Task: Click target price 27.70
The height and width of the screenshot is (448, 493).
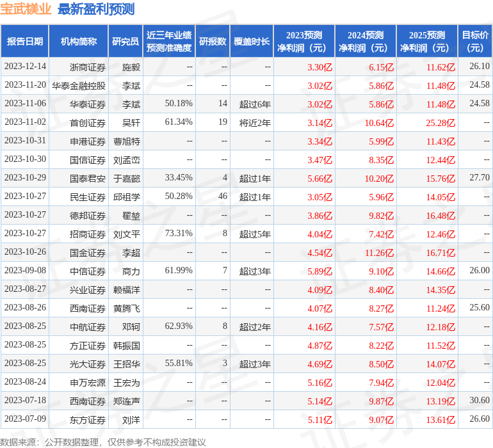Action: 480,178
